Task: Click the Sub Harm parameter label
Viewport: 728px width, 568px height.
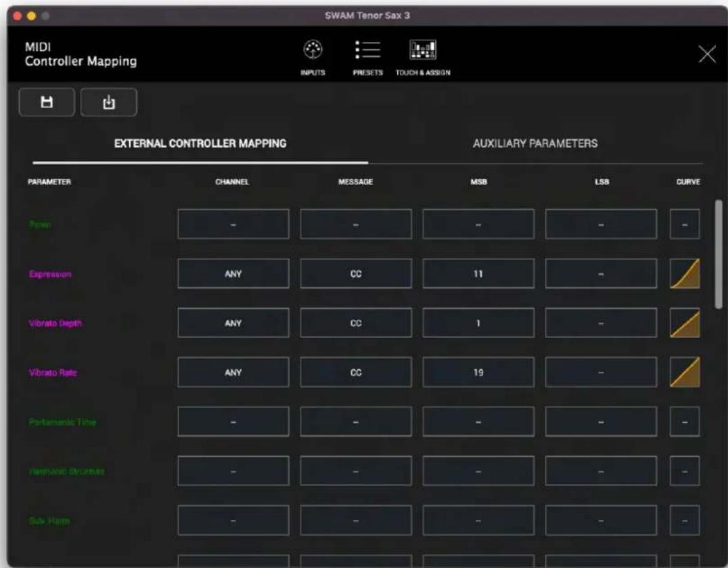Action: (49, 521)
